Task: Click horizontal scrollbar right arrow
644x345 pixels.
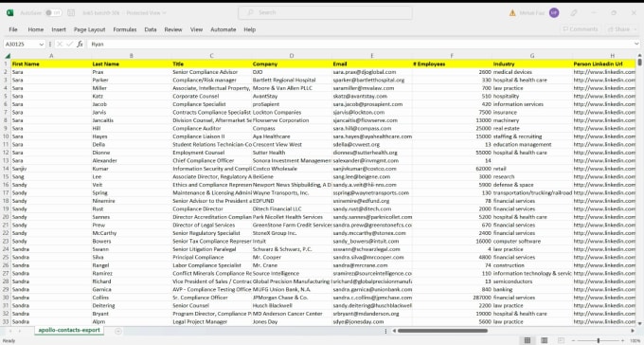Action: point(633,331)
